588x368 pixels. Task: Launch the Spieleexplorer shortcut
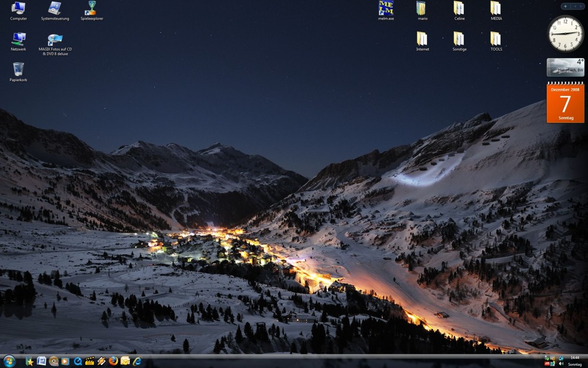click(x=91, y=9)
